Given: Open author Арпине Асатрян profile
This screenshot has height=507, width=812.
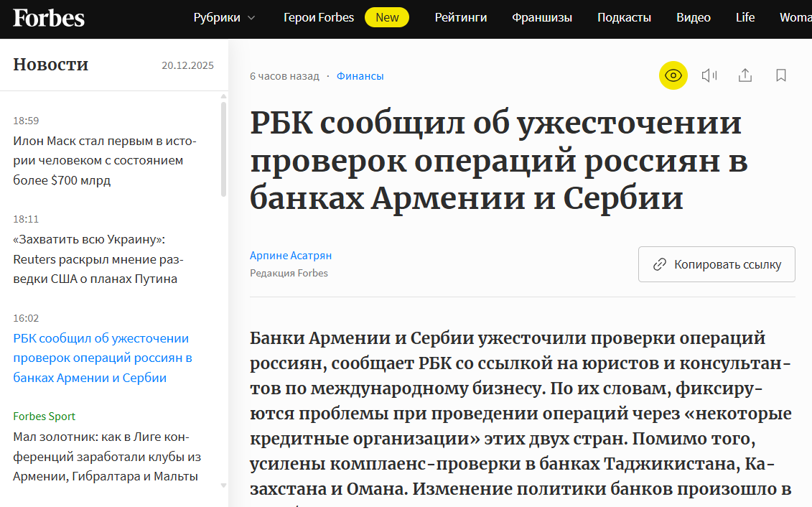Looking at the screenshot, I should tap(291, 256).
